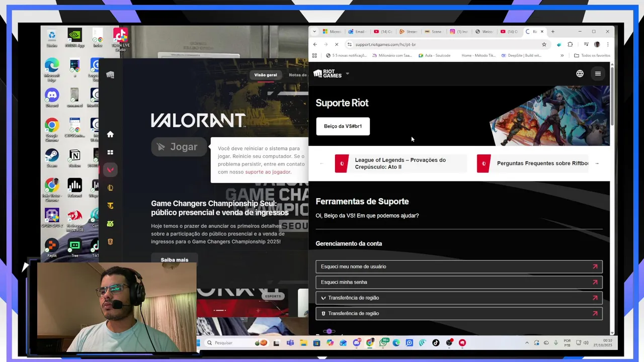Open the DeepSite bookmark

pos(521,55)
